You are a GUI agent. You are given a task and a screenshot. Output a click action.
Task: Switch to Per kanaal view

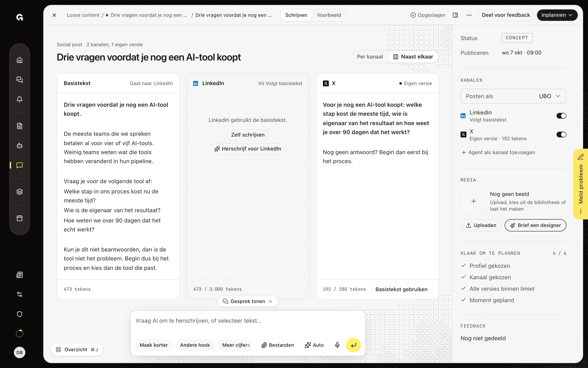coord(370,57)
